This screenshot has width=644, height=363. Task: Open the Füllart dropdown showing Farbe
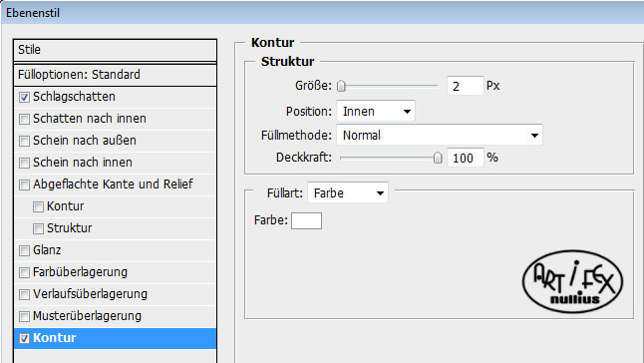(348, 193)
